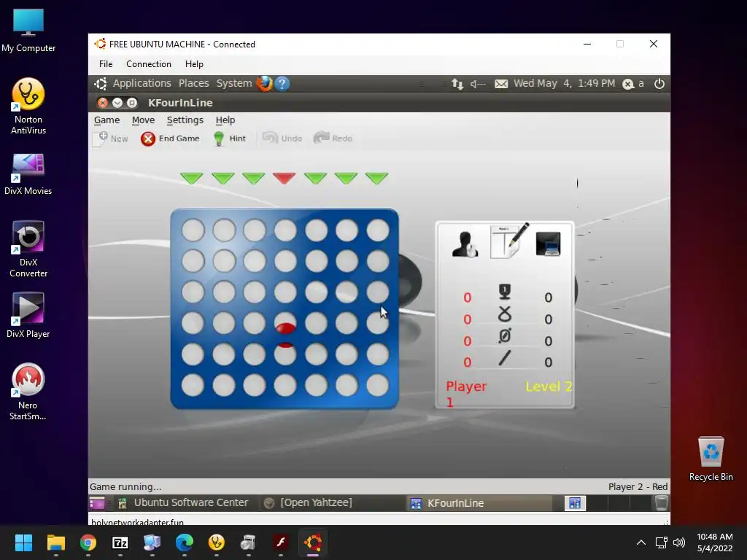Click the draws knot icon in score panel
Screen dimensions: 747x560
click(505, 314)
